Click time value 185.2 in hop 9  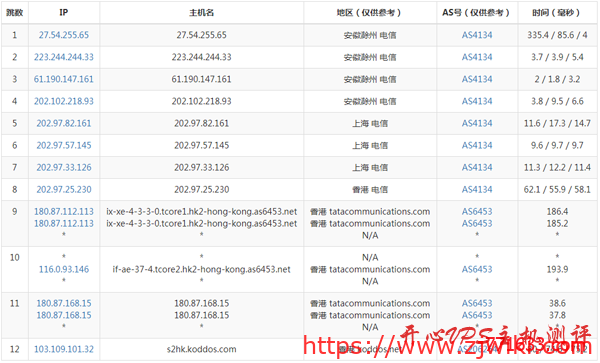click(557, 224)
